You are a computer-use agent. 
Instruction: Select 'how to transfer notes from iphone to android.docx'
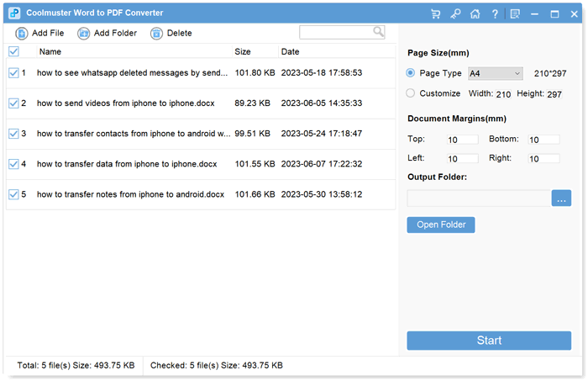tap(130, 194)
